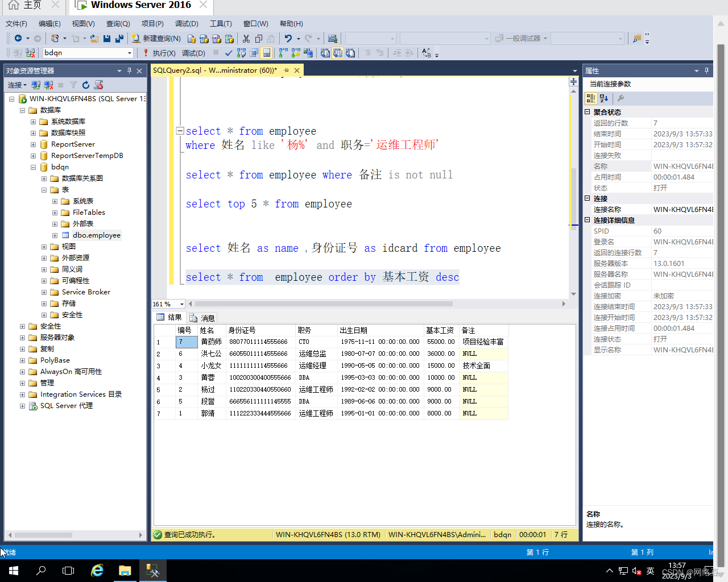728x582 pixels.
Task: Open the 连接 dropdown in Object Explorer
Action: point(17,85)
